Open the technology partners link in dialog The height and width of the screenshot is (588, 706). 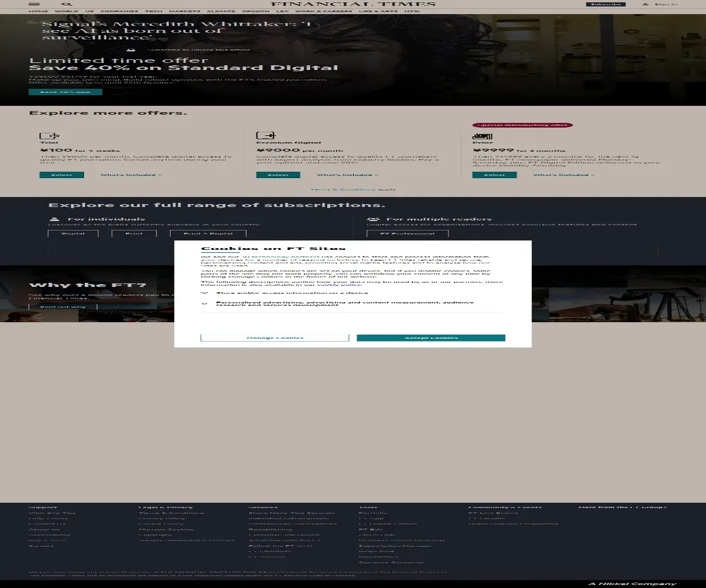pos(285,257)
